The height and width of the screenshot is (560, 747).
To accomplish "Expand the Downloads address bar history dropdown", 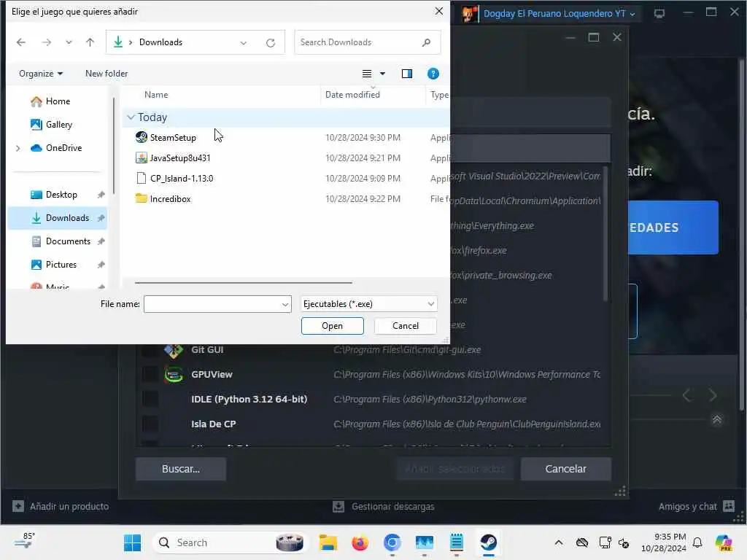I will pyautogui.click(x=244, y=43).
